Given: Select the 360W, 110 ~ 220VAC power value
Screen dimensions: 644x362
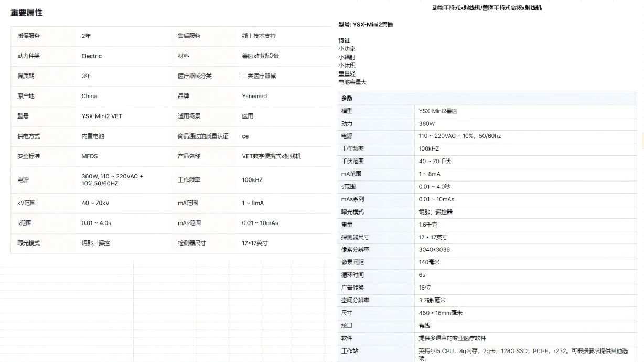Looking at the screenshot, I should 112,180.
